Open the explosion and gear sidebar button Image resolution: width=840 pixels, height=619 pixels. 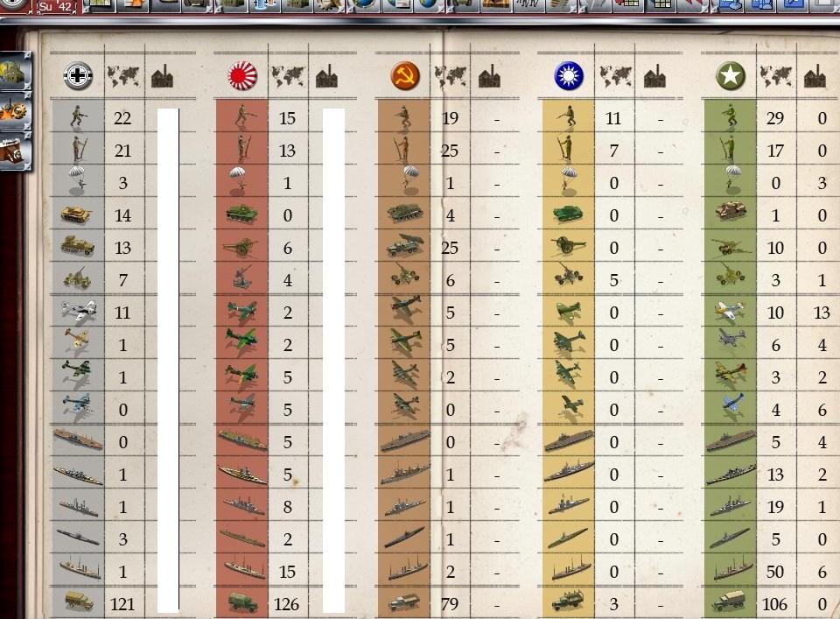pos(15,111)
